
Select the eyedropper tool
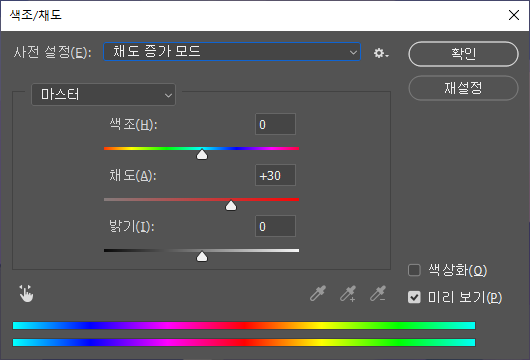click(318, 293)
